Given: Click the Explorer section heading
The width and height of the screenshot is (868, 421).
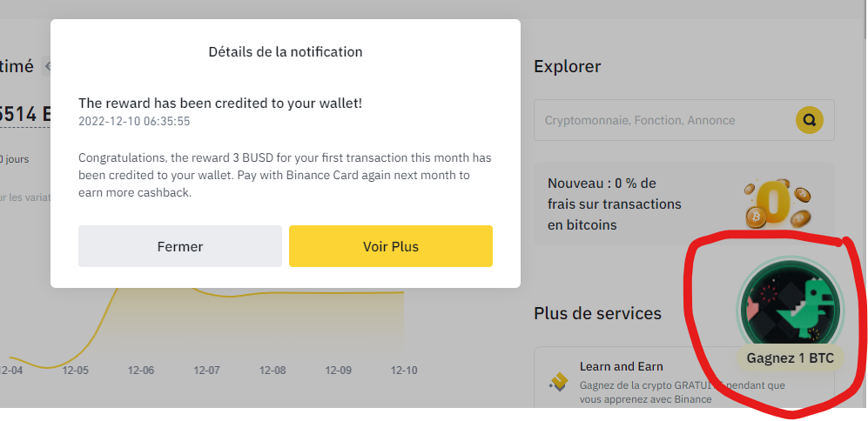Looking at the screenshot, I should tap(567, 66).
